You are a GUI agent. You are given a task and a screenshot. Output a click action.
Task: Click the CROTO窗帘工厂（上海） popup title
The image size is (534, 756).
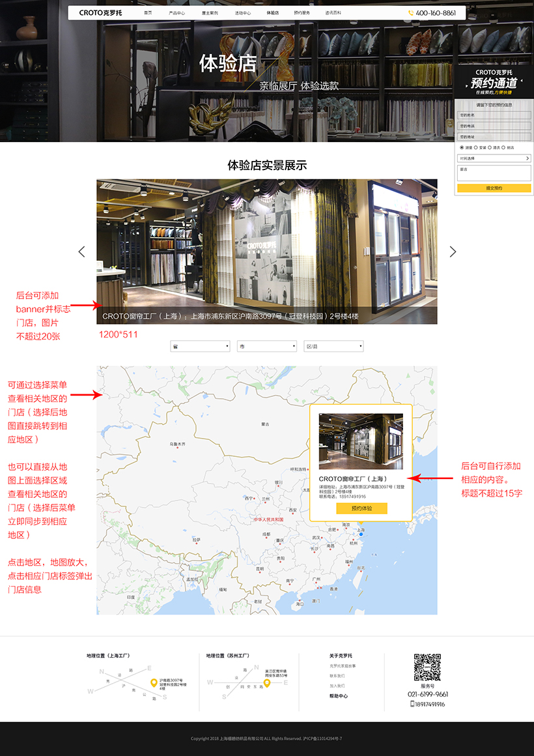353,479
